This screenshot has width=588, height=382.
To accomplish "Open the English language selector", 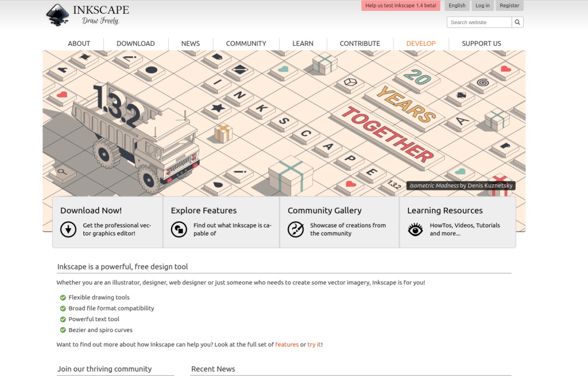I will [x=457, y=6].
